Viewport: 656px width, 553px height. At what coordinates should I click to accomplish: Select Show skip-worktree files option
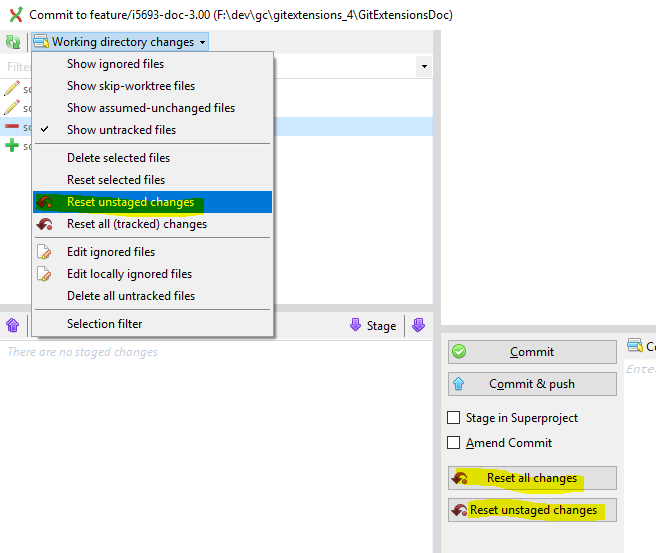point(153,86)
